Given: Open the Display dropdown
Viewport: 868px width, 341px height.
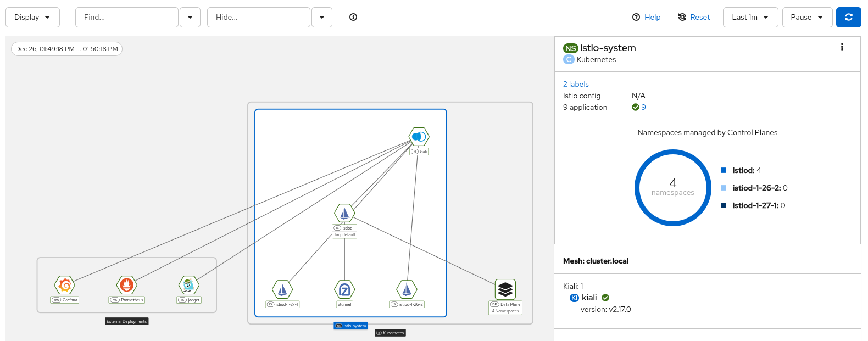Looking at the screenshot, I should click(32, 17).
